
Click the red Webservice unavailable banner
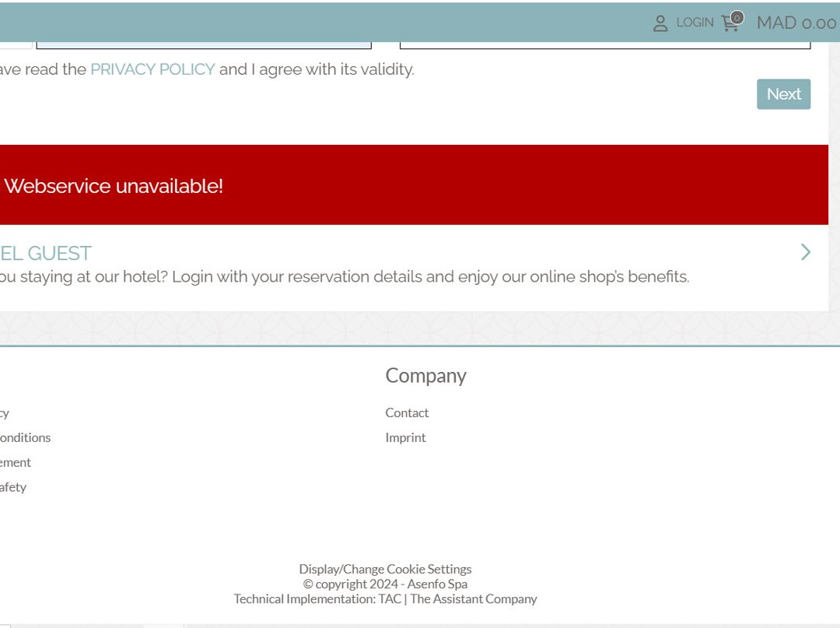(x=412, y=185)
